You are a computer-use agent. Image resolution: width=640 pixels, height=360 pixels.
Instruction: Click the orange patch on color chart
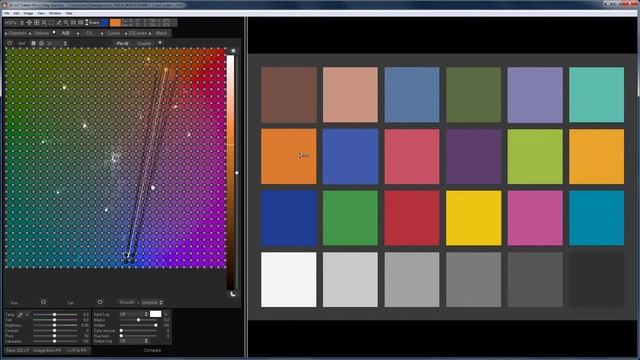[x=289, y=156]
